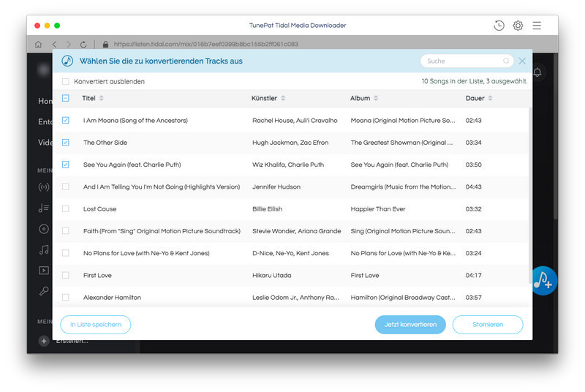Sort by Künstler column arrows
Screen dimensions: 585x392
coord(283,98)
